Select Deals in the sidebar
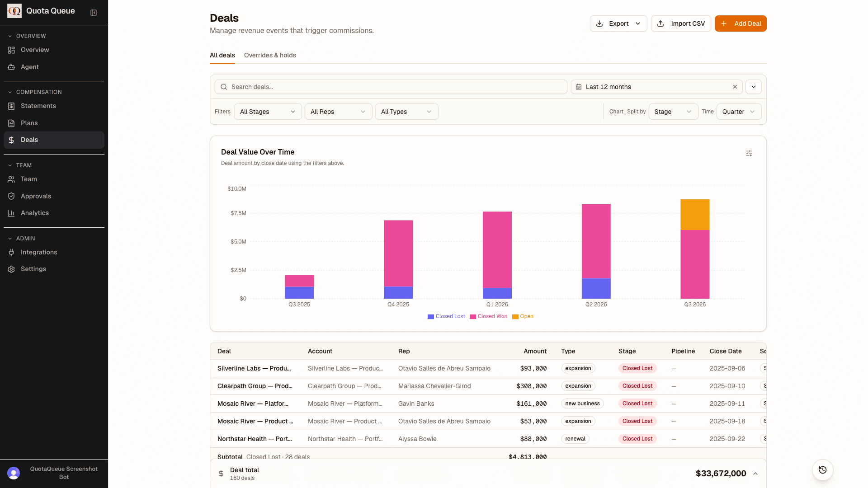Image resolution: width=868 pixels, height=488 pixels. [54, 140]
